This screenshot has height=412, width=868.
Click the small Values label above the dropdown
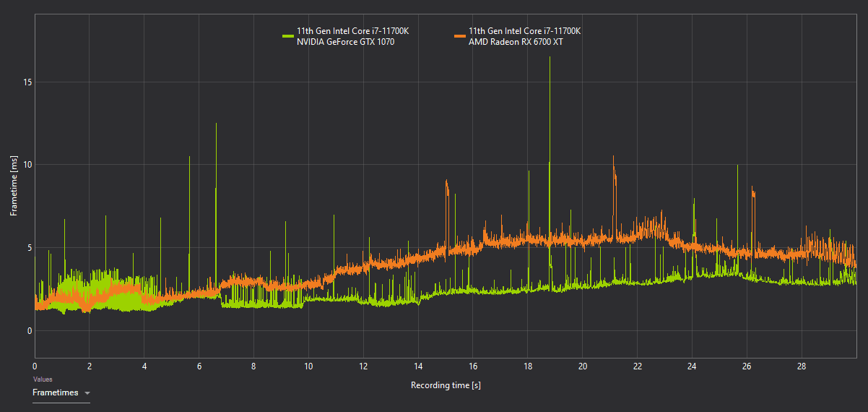[x=42, y=379]
